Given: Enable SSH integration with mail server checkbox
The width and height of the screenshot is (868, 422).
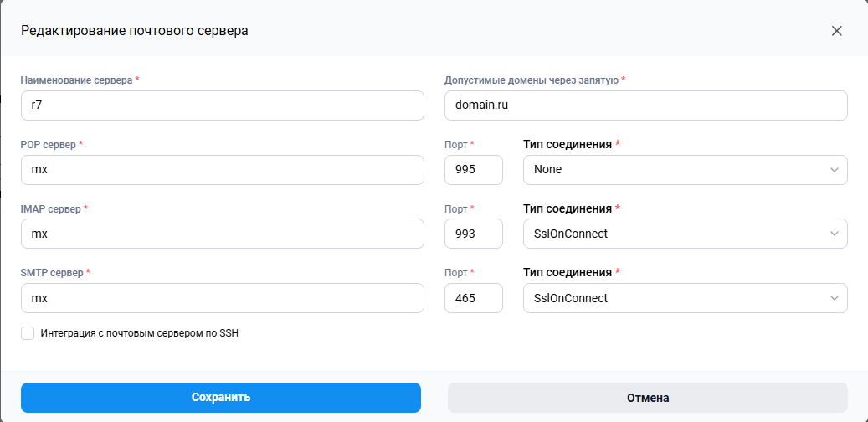Looking at the screenshot, I should (x=28, y=333).
